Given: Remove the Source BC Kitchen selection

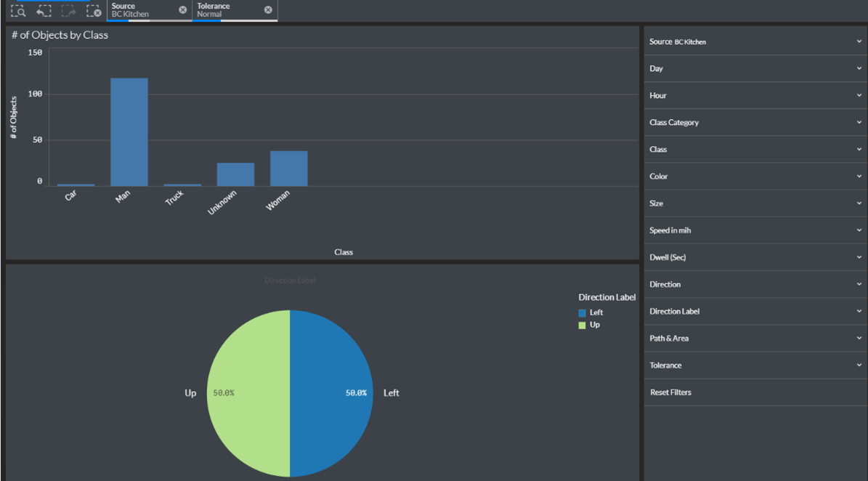Looking at the screenshot, I should click(182, 10).
